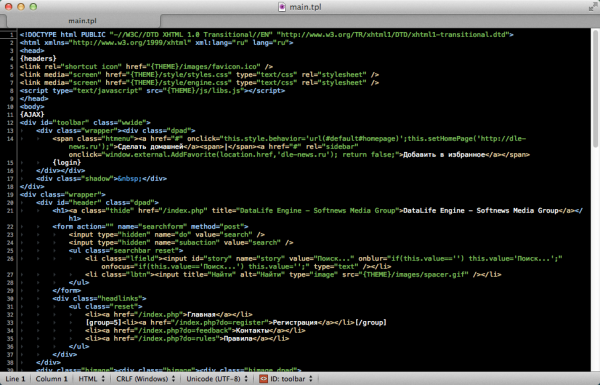Viewport: 600px width, 385px height.
Task: Place cursor on {headers} on line 4
Action: 38,59
